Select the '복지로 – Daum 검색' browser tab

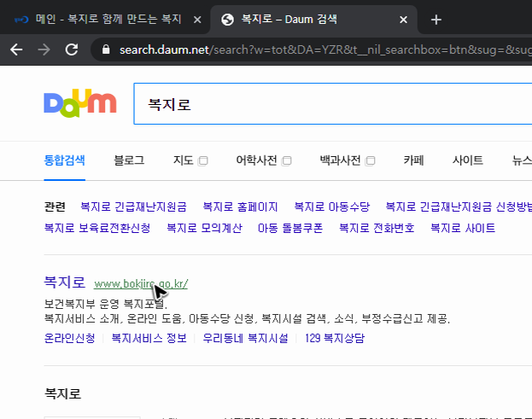point(314,20)
